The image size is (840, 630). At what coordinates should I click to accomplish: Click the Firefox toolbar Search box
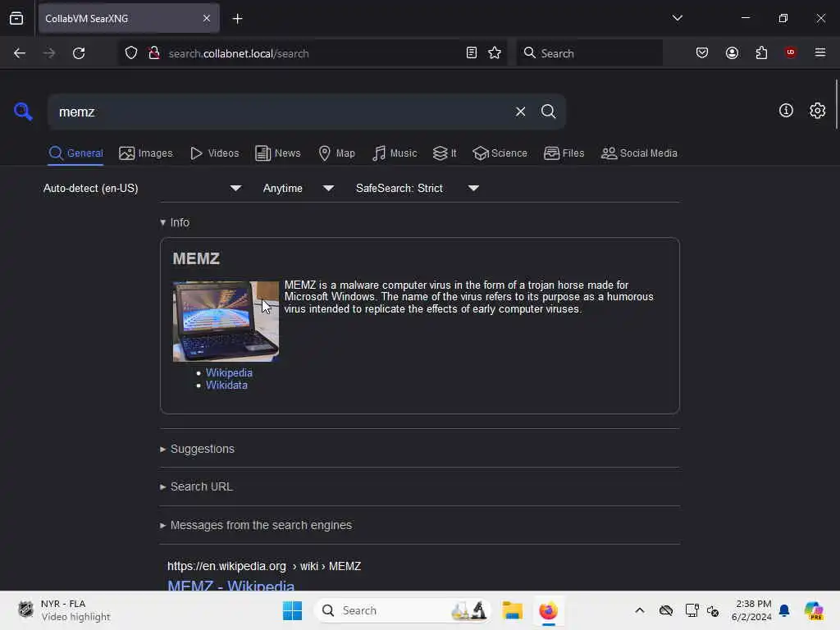tap(589, 53)
